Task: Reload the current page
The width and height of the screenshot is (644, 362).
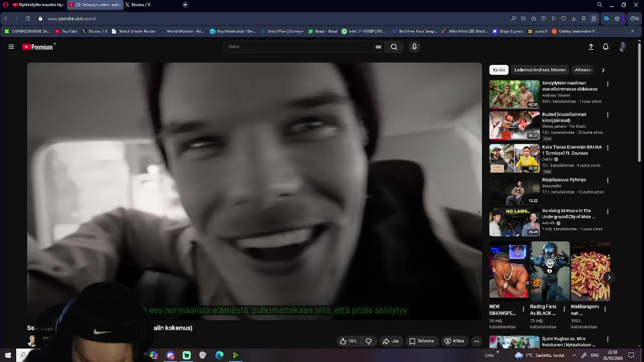Action: [27, 19]
